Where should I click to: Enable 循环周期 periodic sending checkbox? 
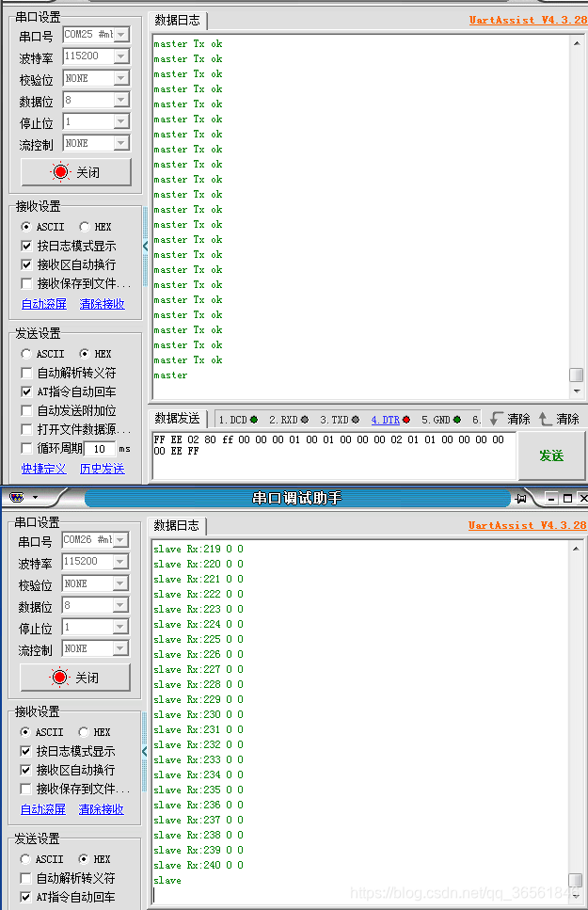[x=26, y=448]
